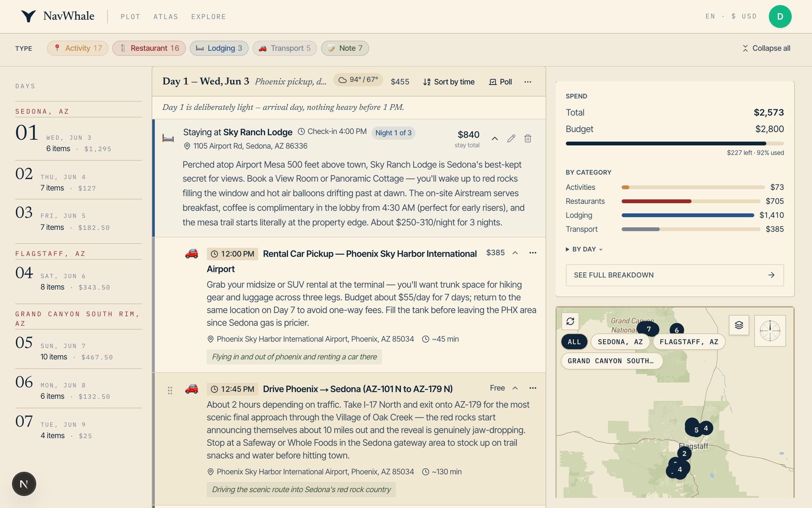Select map marker 2 near Flagstaff
Screen dimensions: 812x508
684,454
